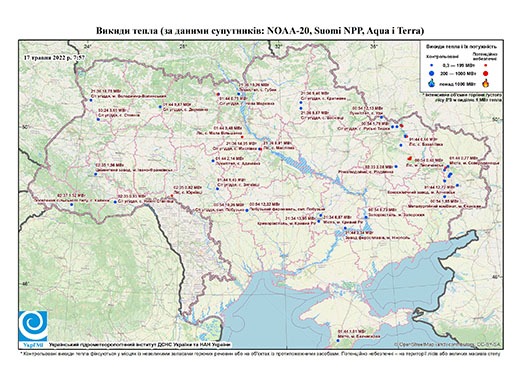The height and width of the screenshot is (368, 520).
Task: Click the blue marker at Кадіївка metallurgical plant
Action: (x=444, y=197)
